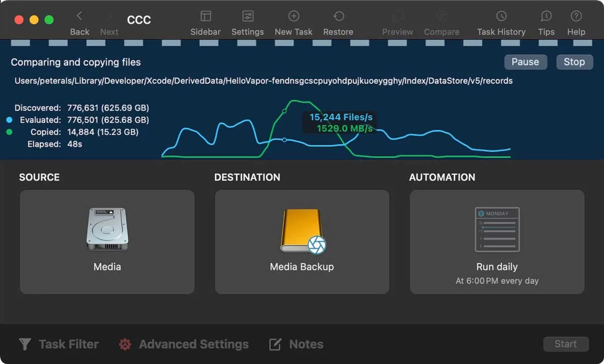Image resolution: width=604 pixels, height=364 pixels.
Task: Click the Elapsed time value 48s
Action: (x=74, y=144)
